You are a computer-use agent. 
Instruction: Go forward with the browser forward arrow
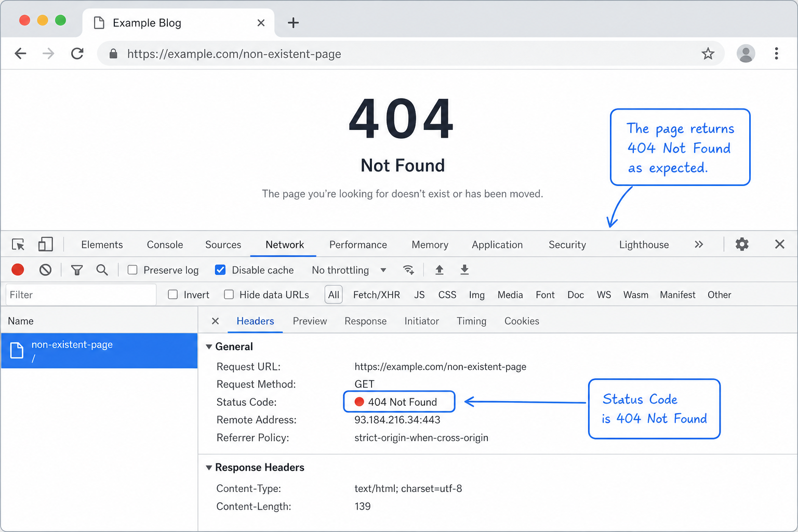pyautogui.click(x=48, y=54)
